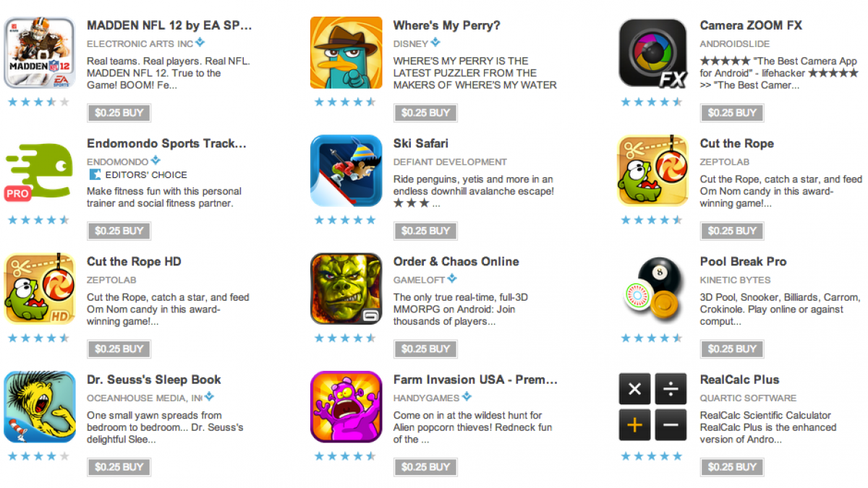Click $0.25 BUY under RealCalc Plus
868x488 pixels.
coord(732,467)
